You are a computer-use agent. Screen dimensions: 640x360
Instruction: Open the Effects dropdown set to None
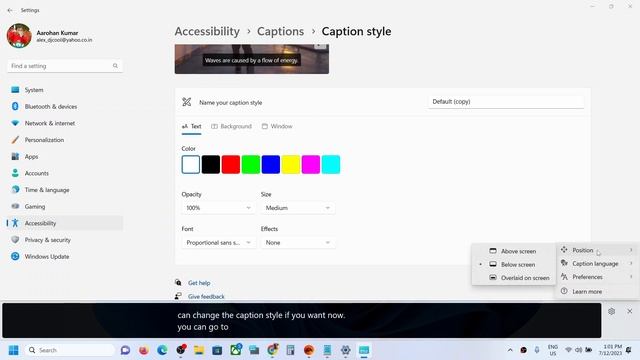tap(298, 242)
